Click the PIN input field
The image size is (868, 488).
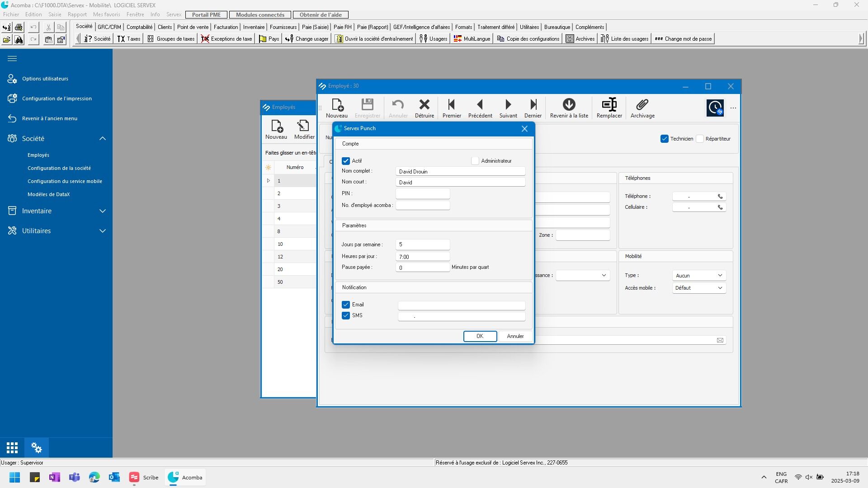[x=423, y=193]
